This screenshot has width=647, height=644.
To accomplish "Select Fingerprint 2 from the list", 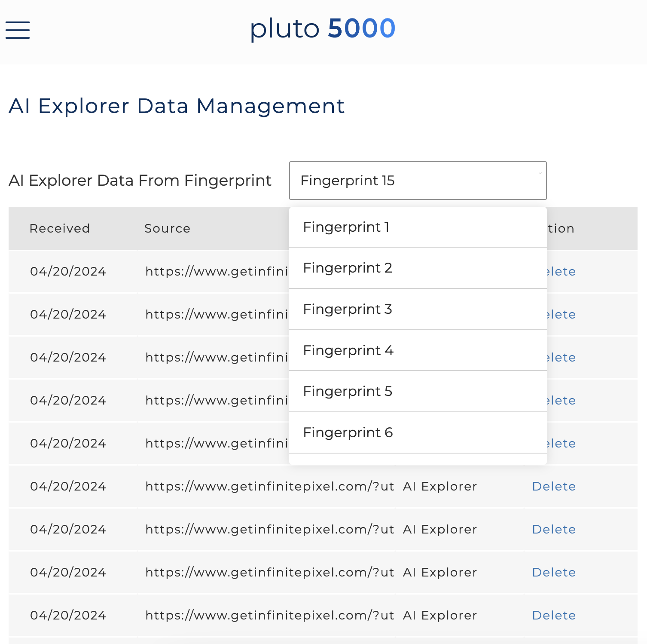I will coord(418,268).
